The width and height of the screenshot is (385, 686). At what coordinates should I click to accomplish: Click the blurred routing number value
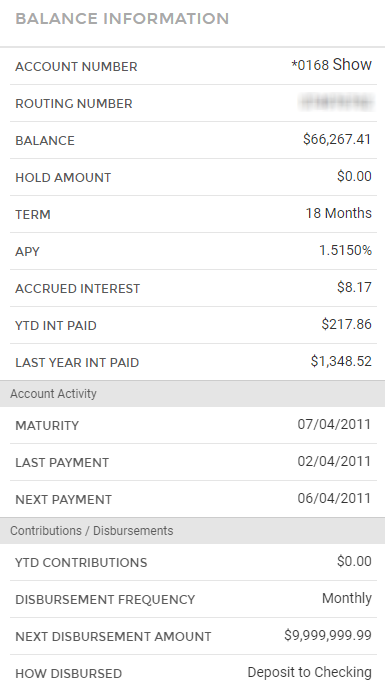click(x=336, y=103)
